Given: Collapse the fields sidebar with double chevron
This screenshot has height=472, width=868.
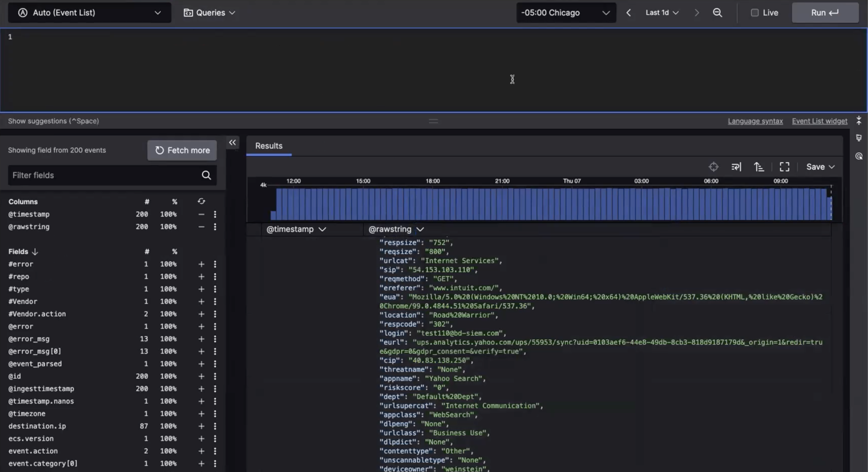Looking at the screenshot, I should (x=232, y=142).
